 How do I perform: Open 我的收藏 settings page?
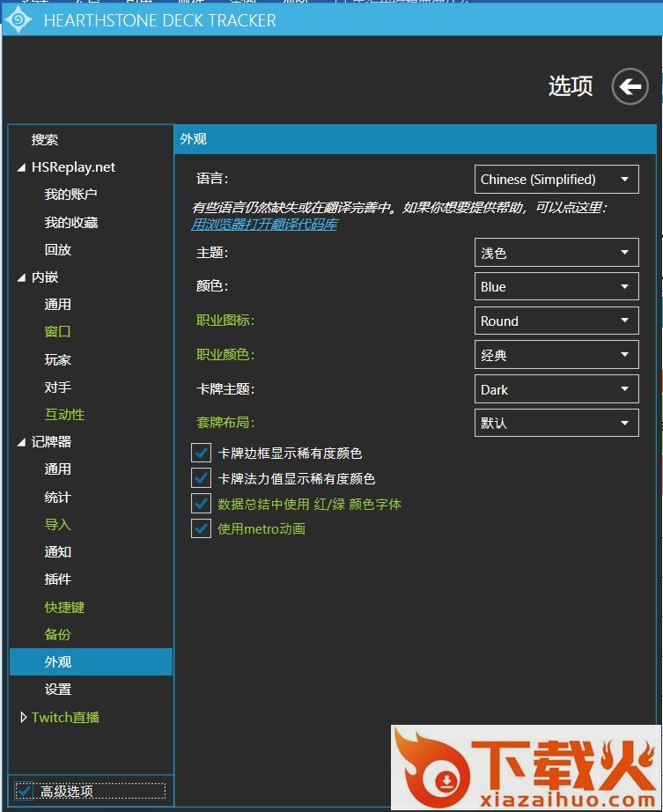coord(71,222)
